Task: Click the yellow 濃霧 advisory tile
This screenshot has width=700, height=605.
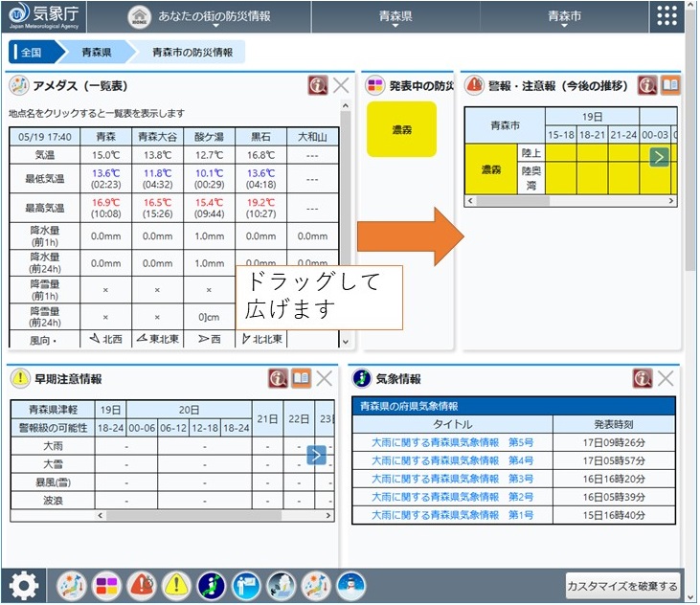Action: coord(402,129)
